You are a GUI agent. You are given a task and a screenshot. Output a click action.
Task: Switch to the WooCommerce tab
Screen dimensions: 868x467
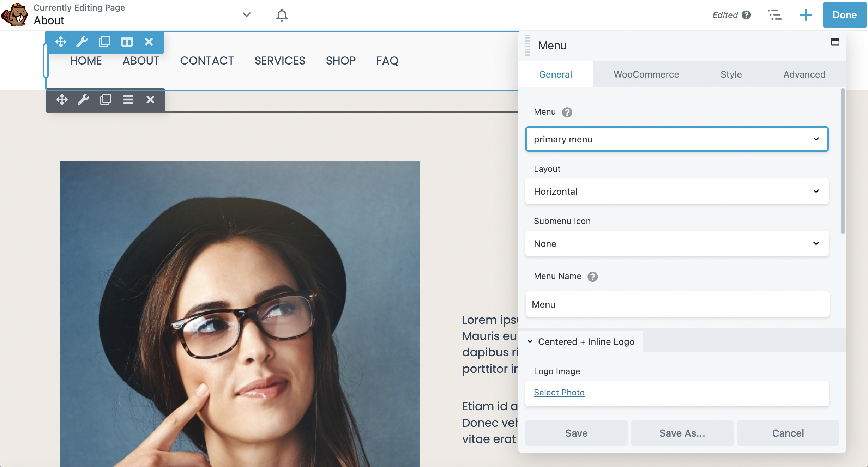646,74
